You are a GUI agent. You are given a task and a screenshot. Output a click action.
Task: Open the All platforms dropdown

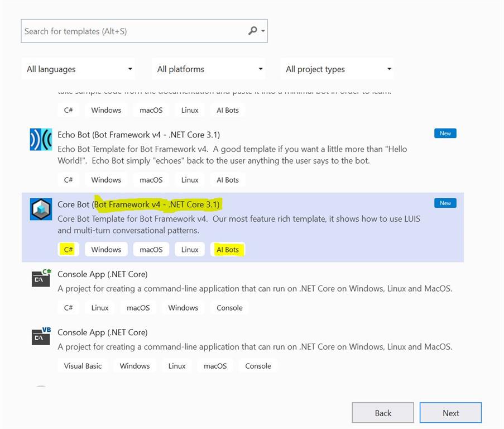coord(209,69)
